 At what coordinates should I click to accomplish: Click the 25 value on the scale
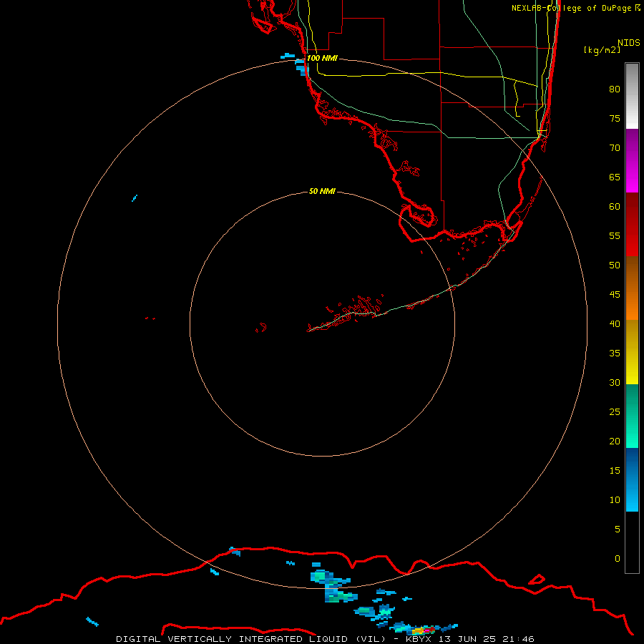click(x=615, y=411)
